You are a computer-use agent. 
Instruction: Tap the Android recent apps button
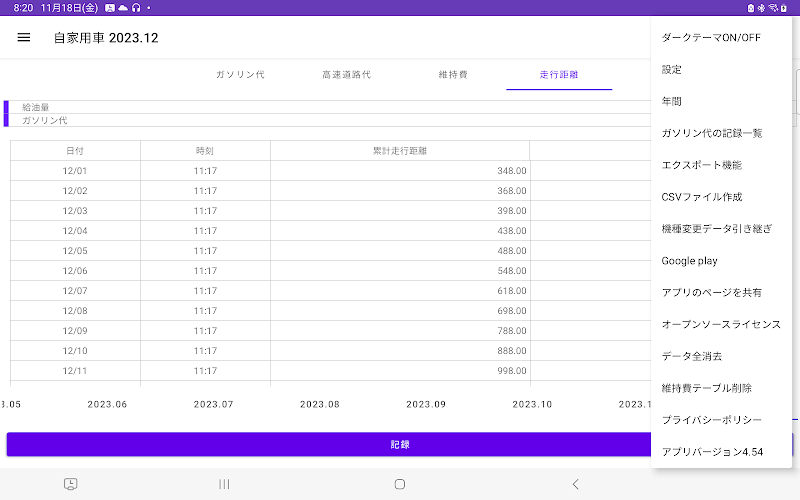(224, 484)
